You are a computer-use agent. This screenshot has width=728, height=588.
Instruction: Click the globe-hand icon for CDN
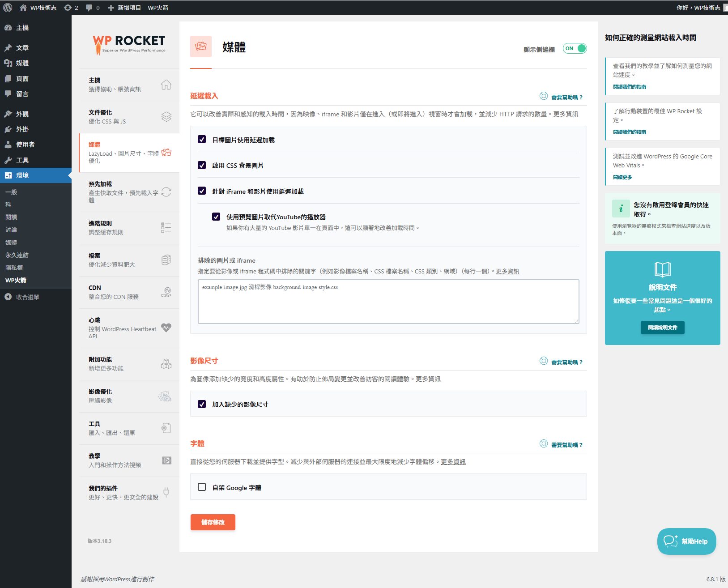coord(166,292)
